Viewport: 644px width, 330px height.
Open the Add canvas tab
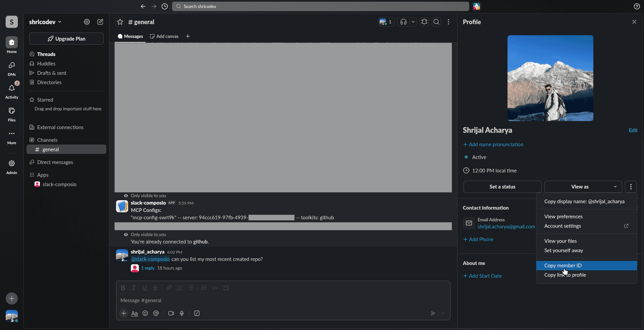tap(164, 36)
